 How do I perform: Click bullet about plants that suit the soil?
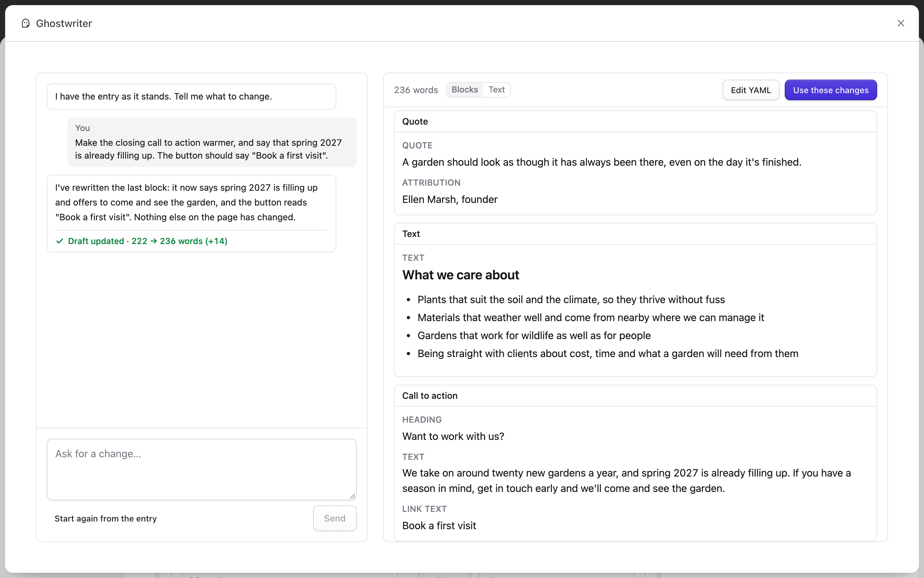[571, 300]
